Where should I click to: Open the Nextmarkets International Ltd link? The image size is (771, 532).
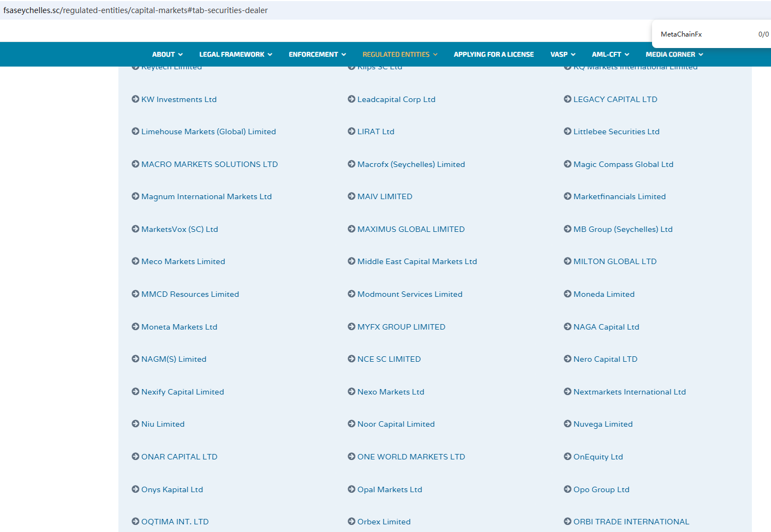click(x=629, y=392)
